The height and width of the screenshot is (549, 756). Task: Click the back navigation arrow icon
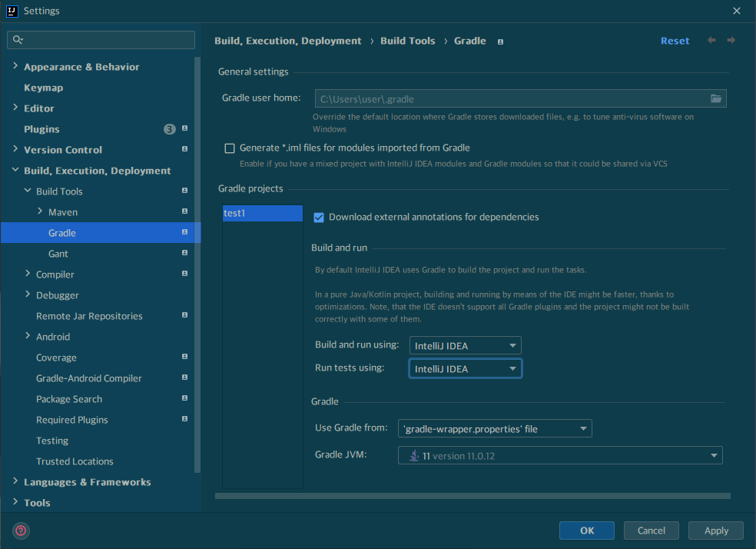click(x=711, y=40)
